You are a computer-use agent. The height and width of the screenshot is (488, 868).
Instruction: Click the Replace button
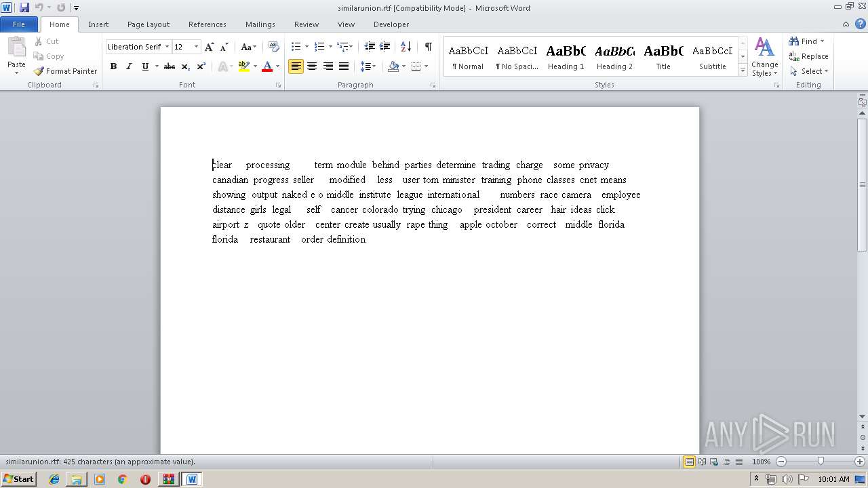[808, 56]
